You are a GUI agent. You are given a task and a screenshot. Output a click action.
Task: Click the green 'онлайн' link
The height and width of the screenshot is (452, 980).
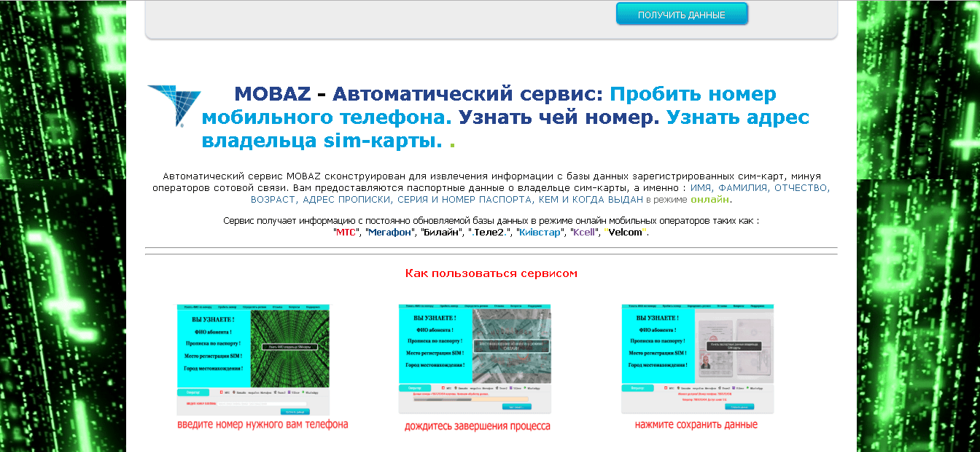coord(709,199)
